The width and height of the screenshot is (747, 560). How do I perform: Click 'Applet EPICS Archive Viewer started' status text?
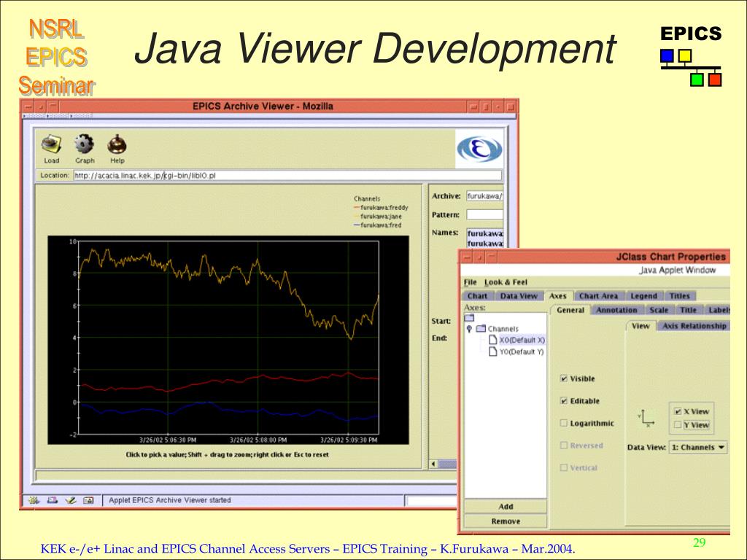(169, 500)
